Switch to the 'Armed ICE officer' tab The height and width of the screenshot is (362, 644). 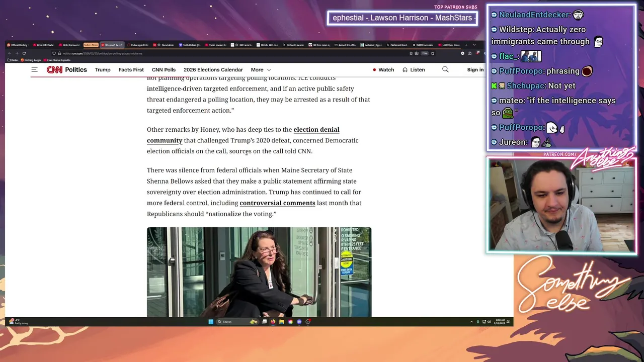345,45
